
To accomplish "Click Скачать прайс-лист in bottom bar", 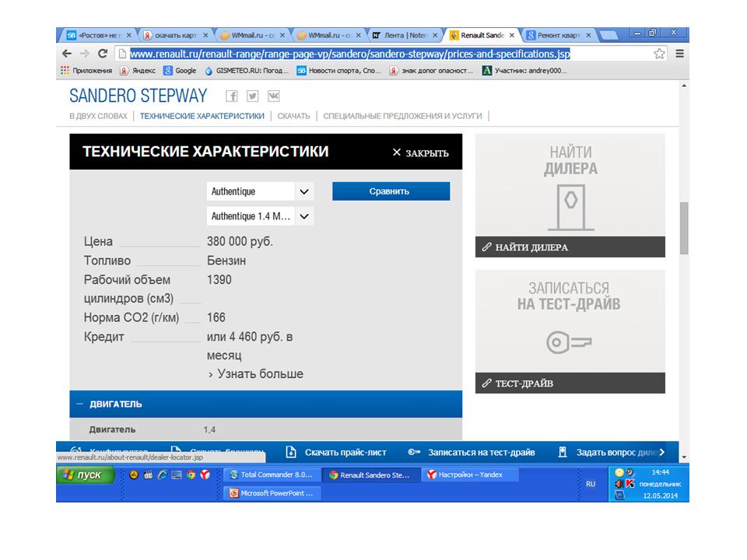I will tap(337, 453).
